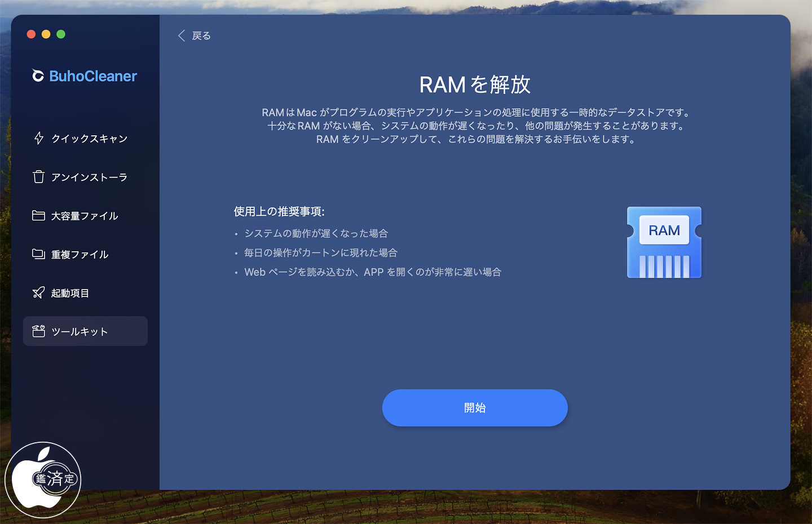
Task: Click the folder Large Files icon
Action: point(38,215)
